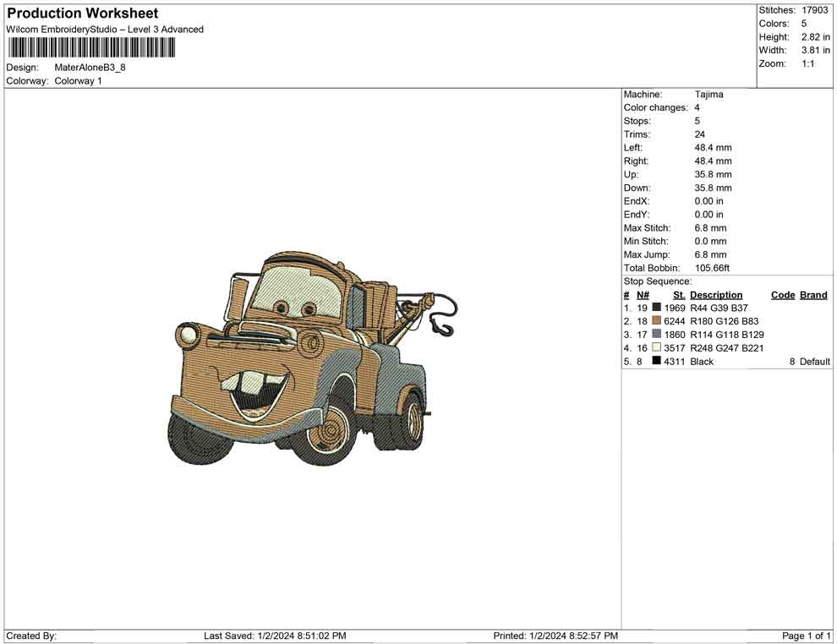This screenshot has width=837, height=644.
Task: Click the dark gray R44 G39 B37 swatch
Action: click(657, 308)
